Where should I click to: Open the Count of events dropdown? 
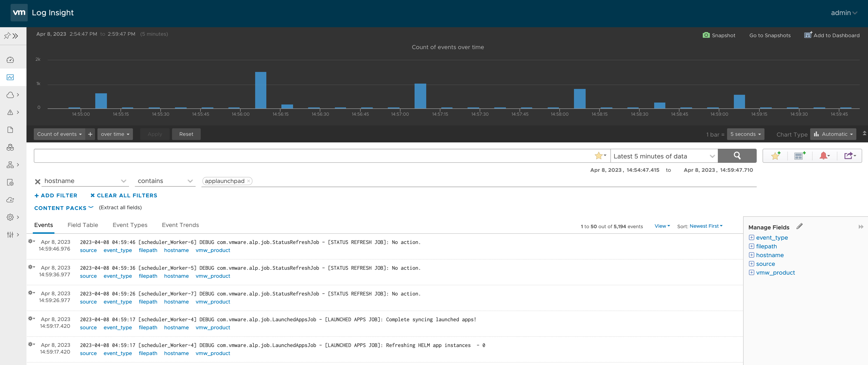pyautogui.click(x=59, y=134)
